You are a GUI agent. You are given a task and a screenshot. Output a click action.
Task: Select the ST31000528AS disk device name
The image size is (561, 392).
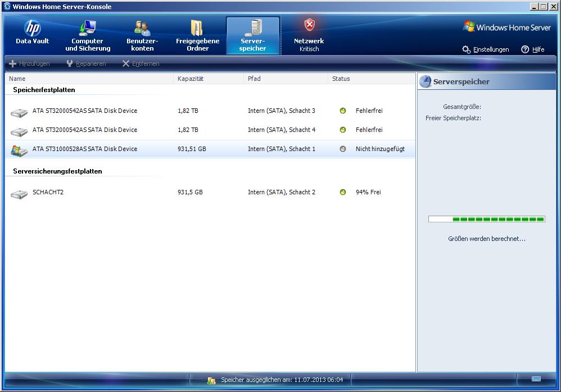[85, 149]
